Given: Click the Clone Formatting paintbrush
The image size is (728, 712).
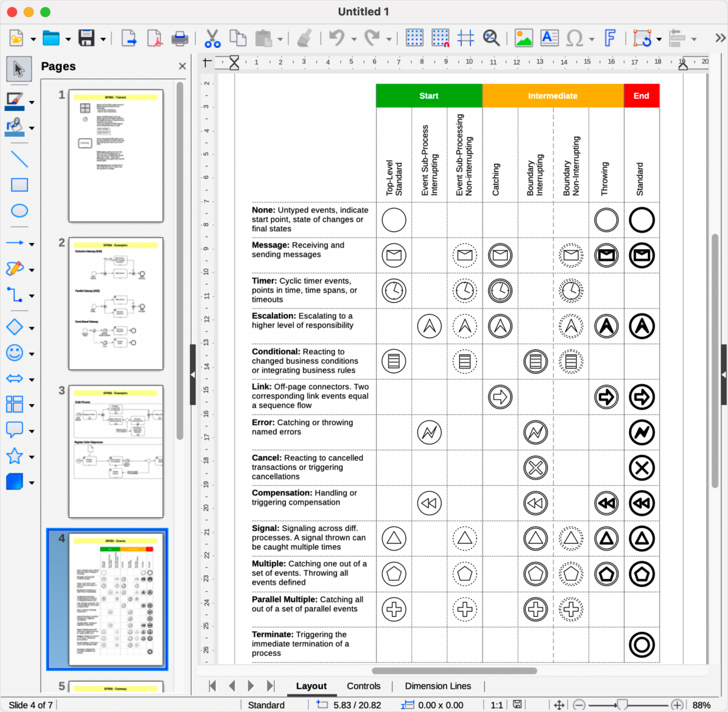Looking at the screenshot, I should (305, 38).
